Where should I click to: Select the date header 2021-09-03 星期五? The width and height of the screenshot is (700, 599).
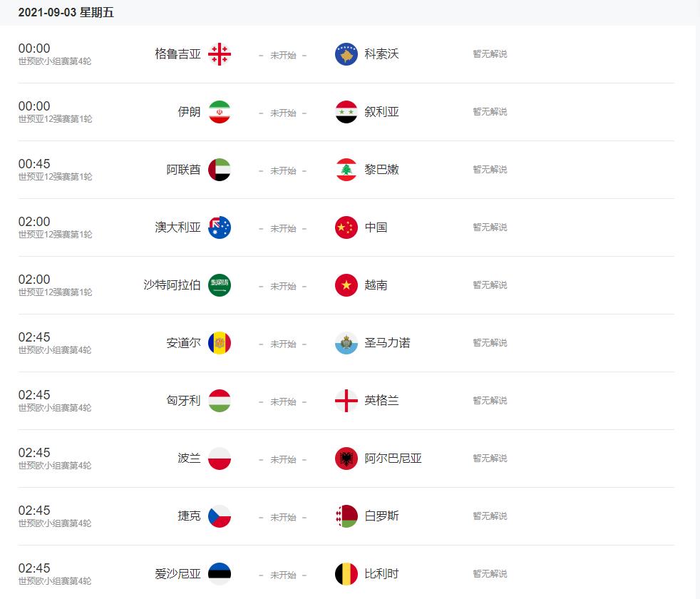[x=68, y=12]
